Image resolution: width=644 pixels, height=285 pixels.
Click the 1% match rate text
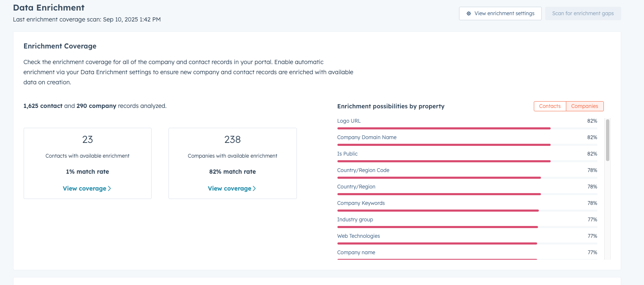pos(87,172)
